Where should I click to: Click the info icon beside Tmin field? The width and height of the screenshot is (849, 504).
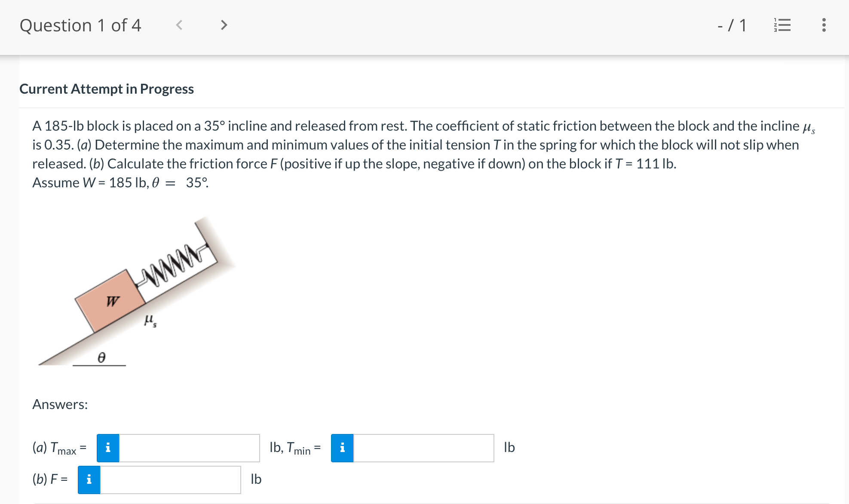[342, 447]
